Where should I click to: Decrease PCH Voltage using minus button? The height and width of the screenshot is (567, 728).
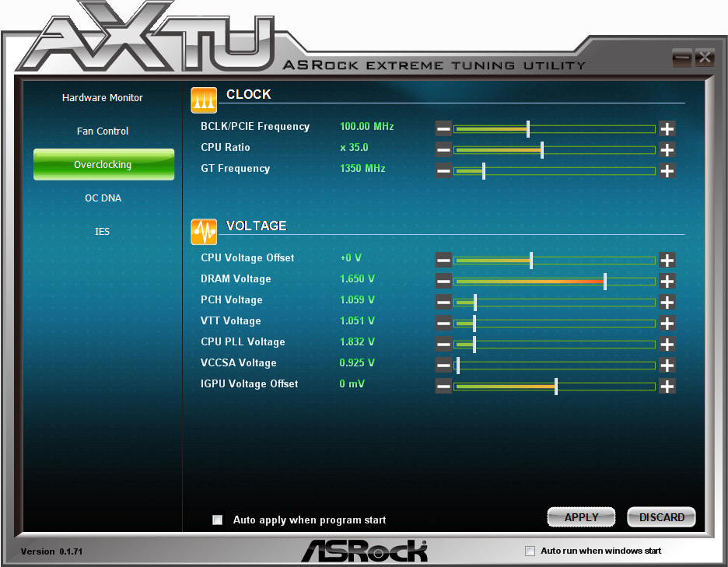[443, 303]
